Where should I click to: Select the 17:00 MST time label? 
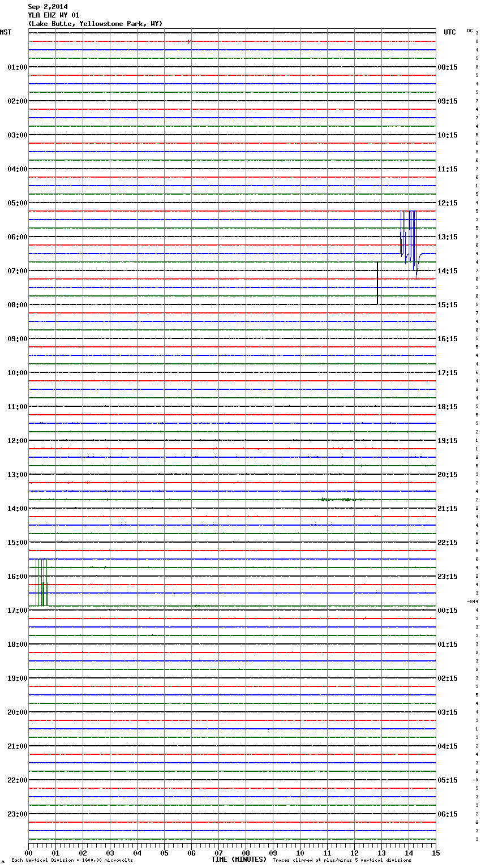click(18, 611)
